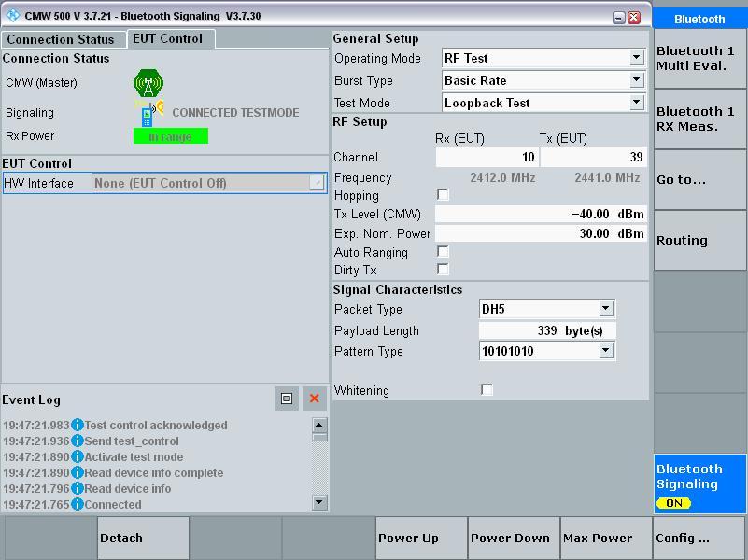Click the Exp. Nom. Power 30.00 dBm field
This screenshot has height=560, width=748.
[x=541, y=233]
